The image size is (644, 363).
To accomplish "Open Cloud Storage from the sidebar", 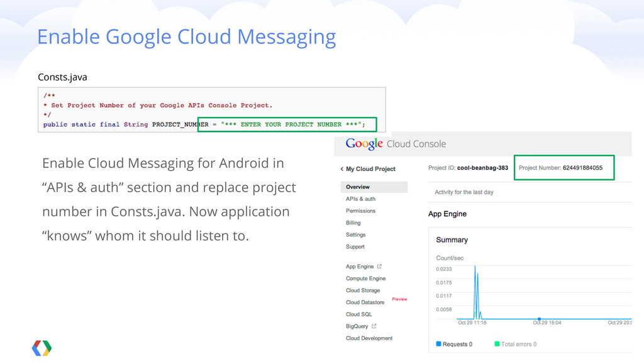I will click(363, 290).
